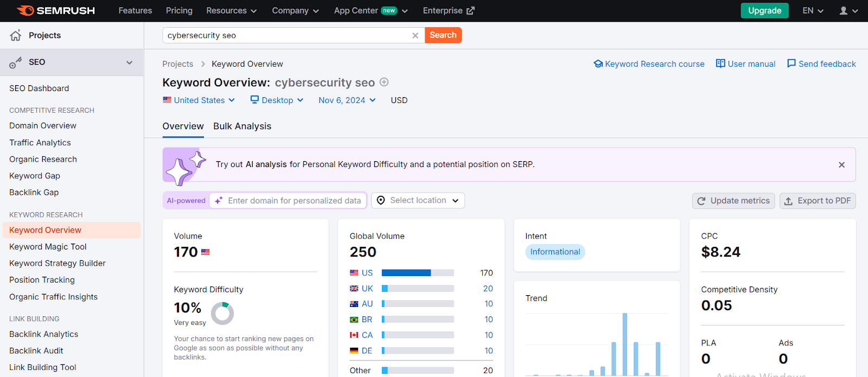Open the App Center dropdown menu
Image resolution: width=868 pixels, height=377 pixels.
coord(371,10)
